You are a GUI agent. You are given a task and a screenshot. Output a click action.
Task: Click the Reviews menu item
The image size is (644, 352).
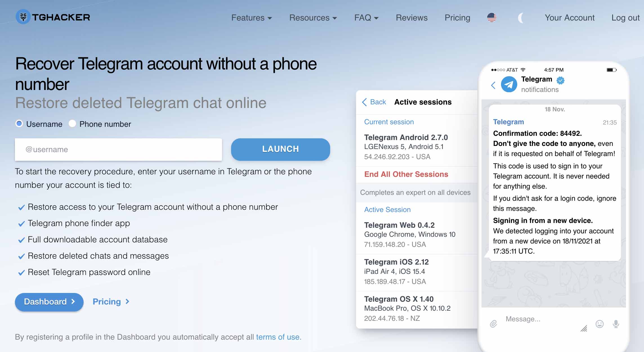pos(411,17)
